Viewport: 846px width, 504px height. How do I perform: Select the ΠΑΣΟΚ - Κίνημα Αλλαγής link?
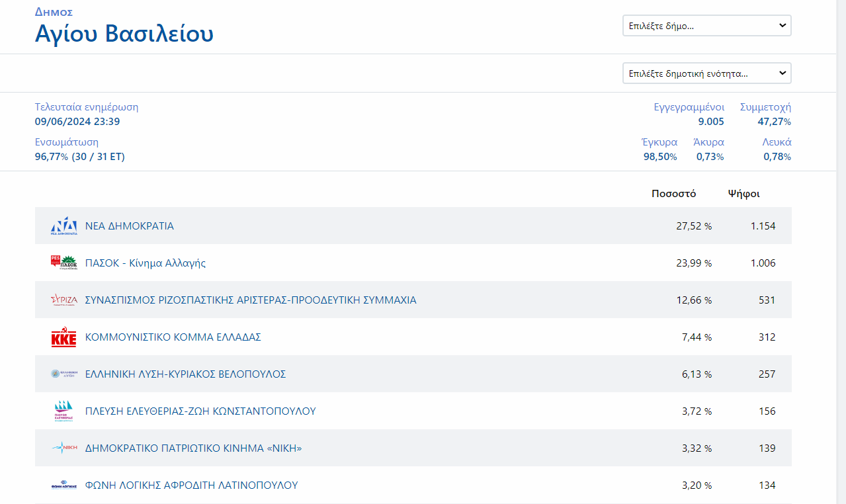[x=146, y=263]
